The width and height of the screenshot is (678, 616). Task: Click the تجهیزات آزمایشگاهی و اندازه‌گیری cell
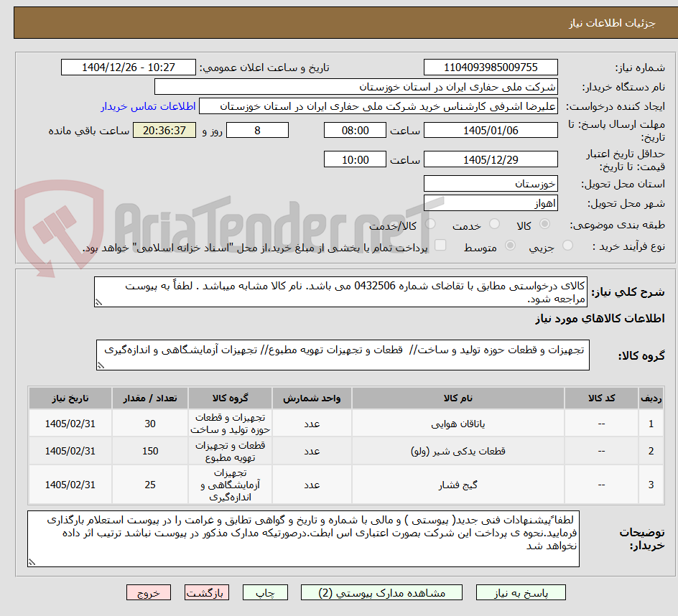[230, 485]
